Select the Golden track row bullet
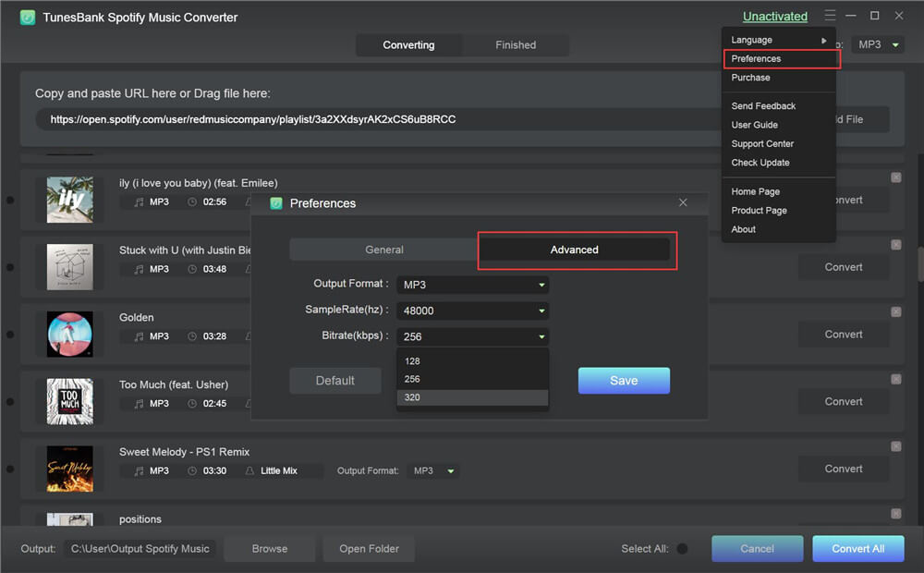This screenshot has height=573, width=924. tap(10, 335)
